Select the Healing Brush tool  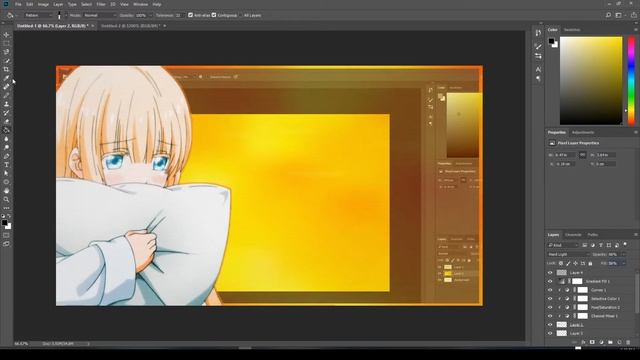tap(6, 87)
